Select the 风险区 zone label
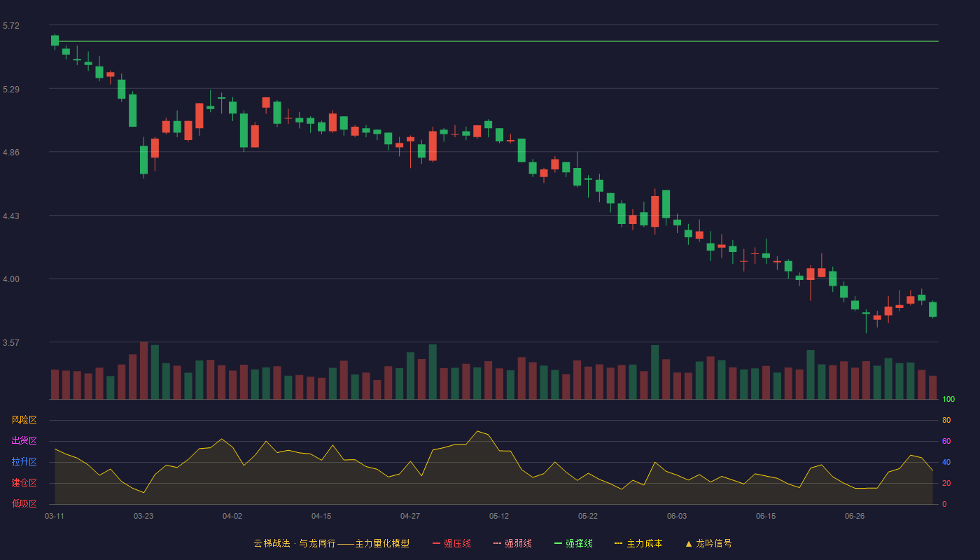Screen dimensions: 980x560 (x=24, y=420)
